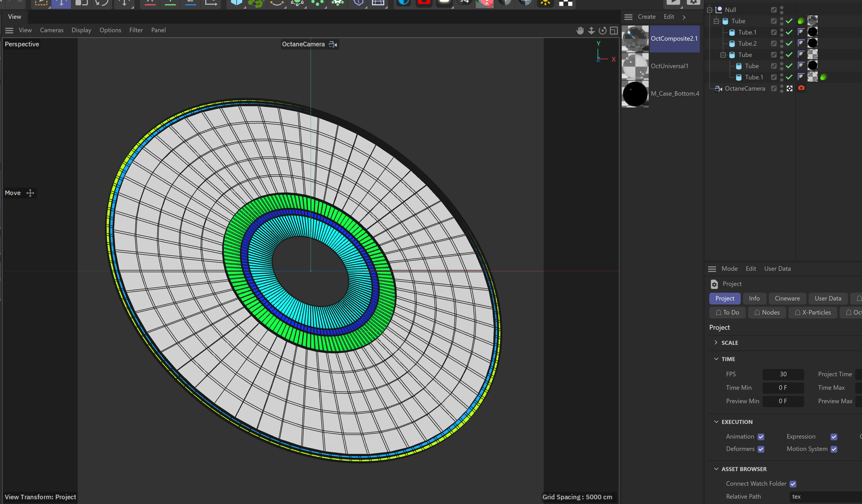Collapse the TIME section
Screen dimensions: 862x504
pyautogui.click(x=716, y=359)
